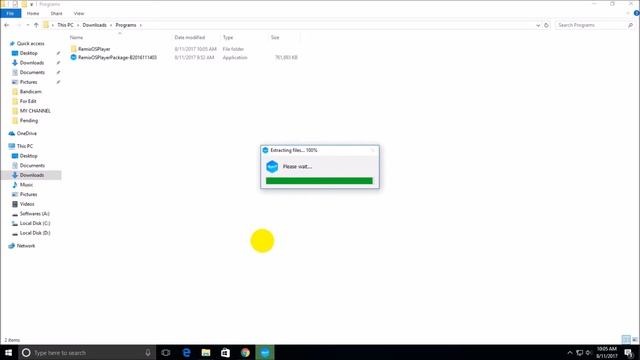Expand the address bar history dropdown
The width and height of the screenshot is (640, 360).
[538, 25]
